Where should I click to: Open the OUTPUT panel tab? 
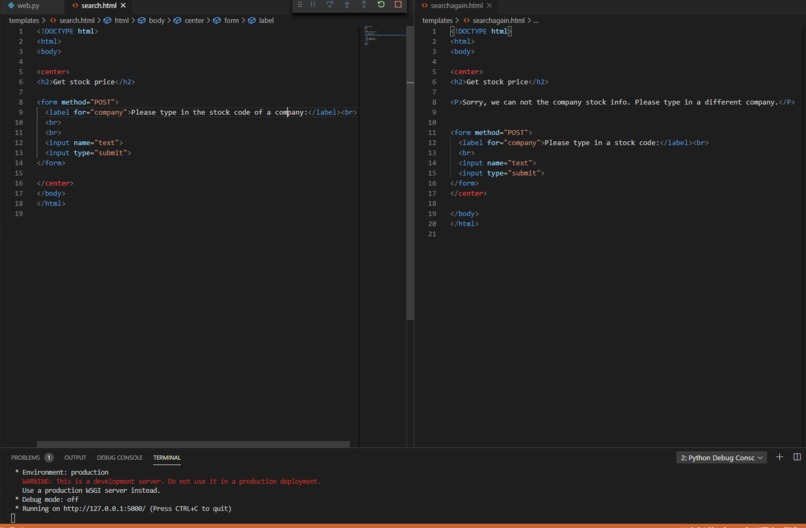coord(75,458)
